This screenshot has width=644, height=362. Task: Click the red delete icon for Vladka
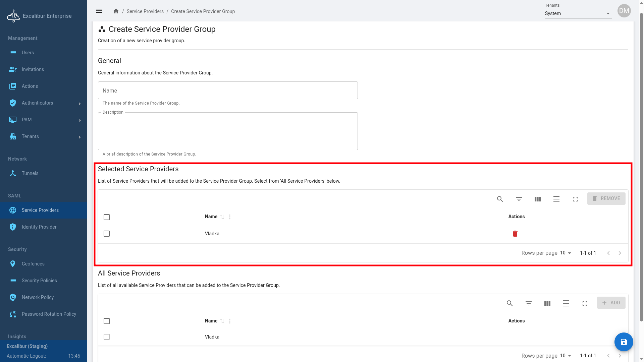pos(515,234)
